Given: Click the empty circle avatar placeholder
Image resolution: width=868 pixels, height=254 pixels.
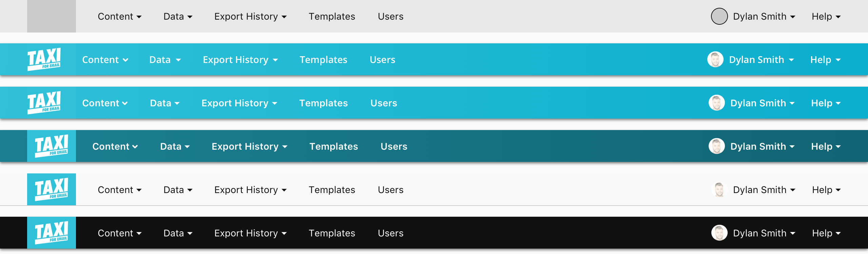Looking at the screenshot, I should (x=719, y=16).
